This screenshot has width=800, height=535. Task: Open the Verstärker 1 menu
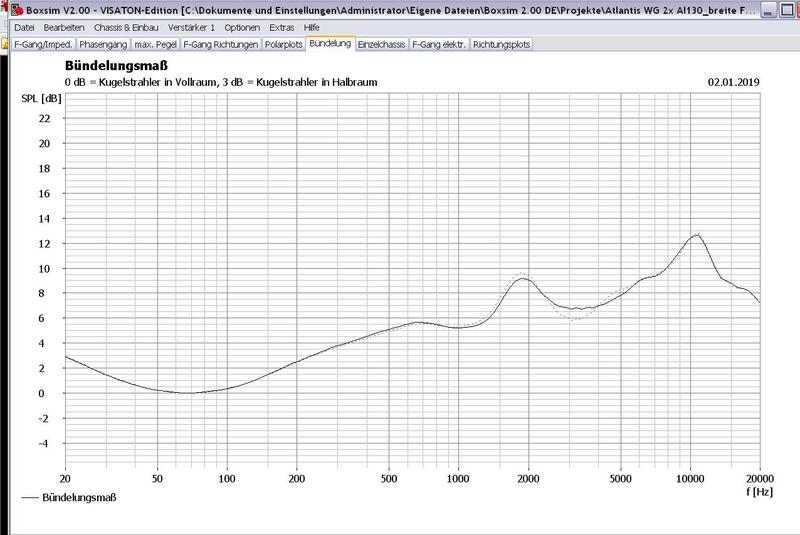(x=192, y=27)
